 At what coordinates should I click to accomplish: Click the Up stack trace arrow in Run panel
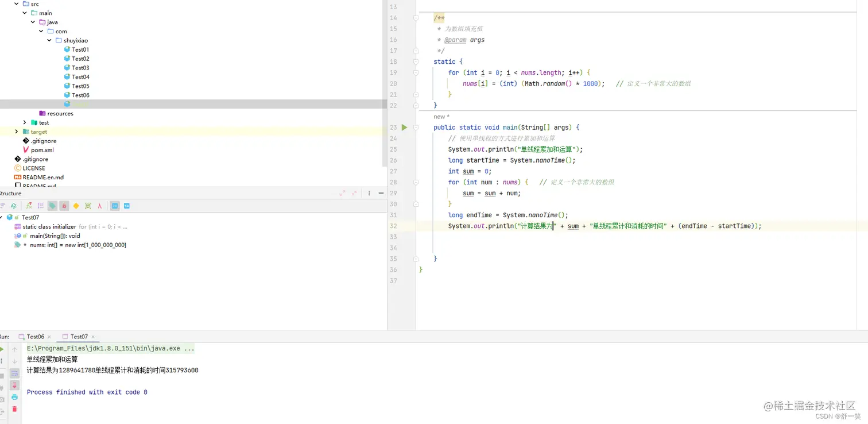15,349
